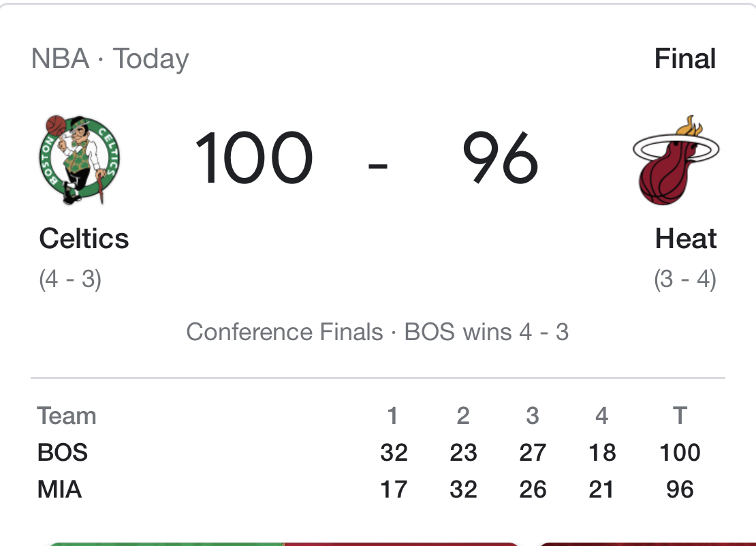Click the Miami Heat team logo
The image size is (756, 546).
click(676, 160)
